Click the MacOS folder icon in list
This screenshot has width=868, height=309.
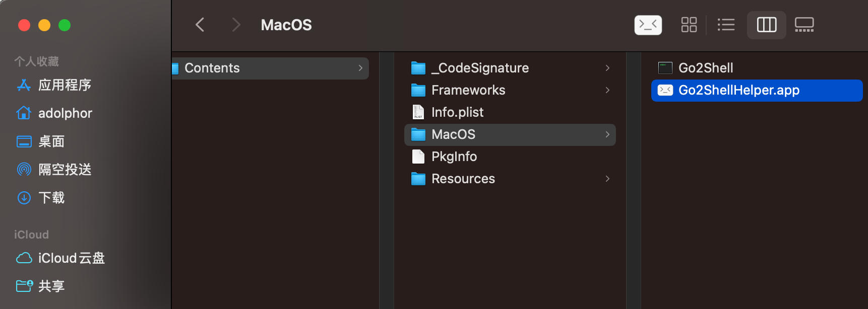click(418, 134)
